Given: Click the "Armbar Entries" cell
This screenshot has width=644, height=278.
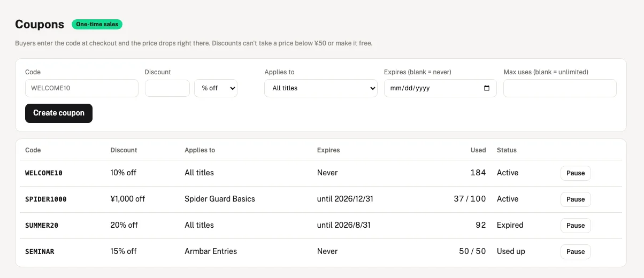Looking at the screenshot, I should [x=211, y=251].
